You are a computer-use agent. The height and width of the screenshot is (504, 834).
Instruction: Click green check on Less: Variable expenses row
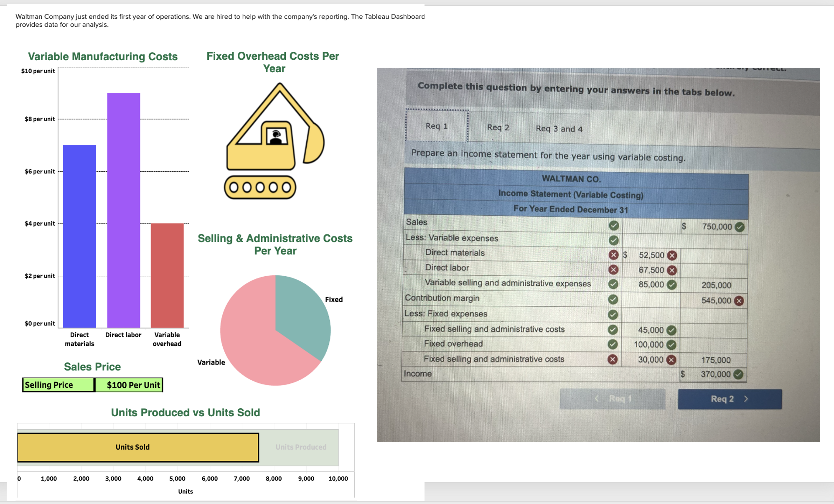613,240
